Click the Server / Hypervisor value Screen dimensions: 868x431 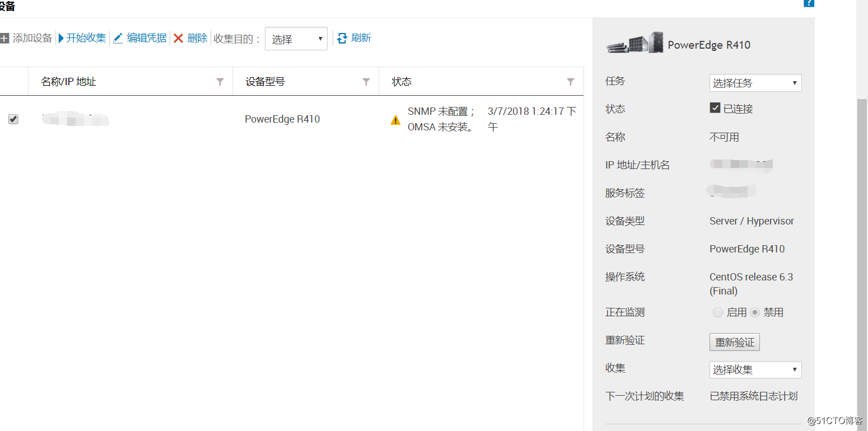tap(752, 221)
